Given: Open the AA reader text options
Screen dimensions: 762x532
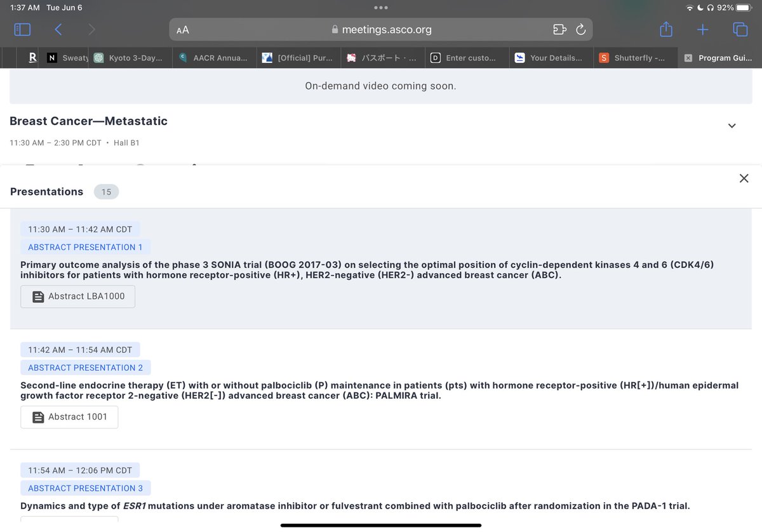Looking at the screenshot, I should (x=183, y=30).
